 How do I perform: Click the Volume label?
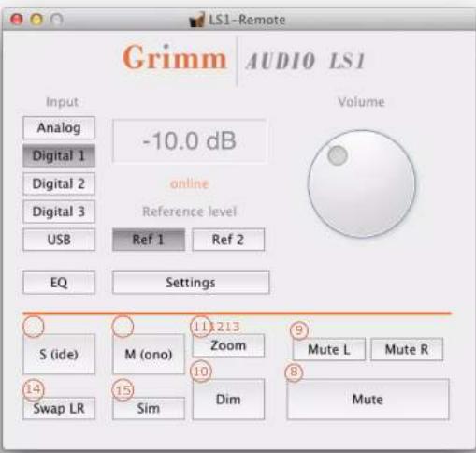coord(361,102)
